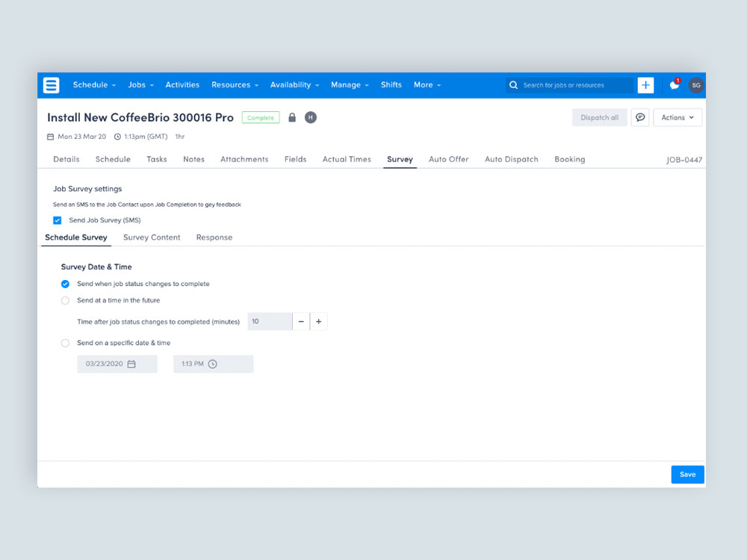Switch to the Actual Times tab
747x560 pixels.
tap(347, 159)
